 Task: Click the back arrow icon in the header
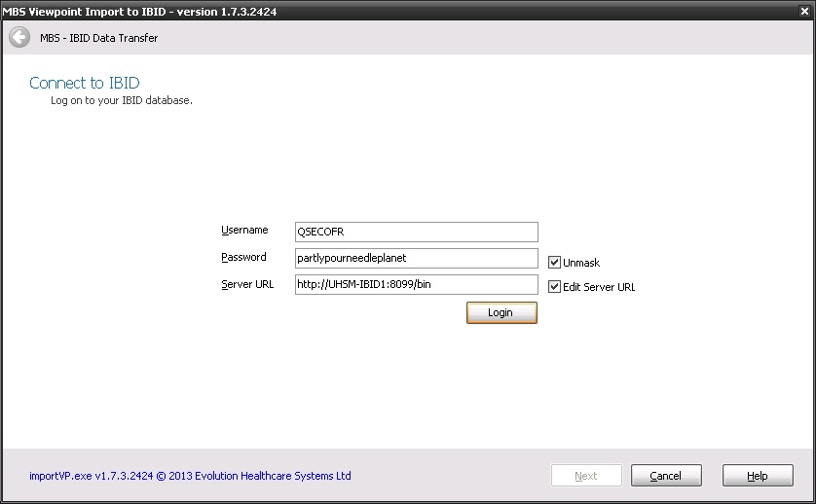click(x=19, y=38)
